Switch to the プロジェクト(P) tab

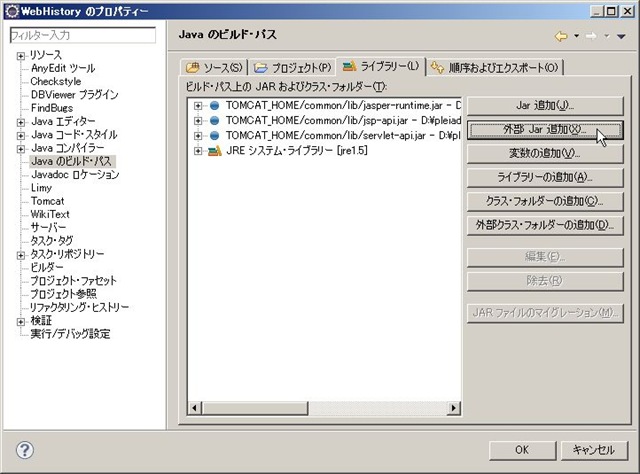point(292,67)
